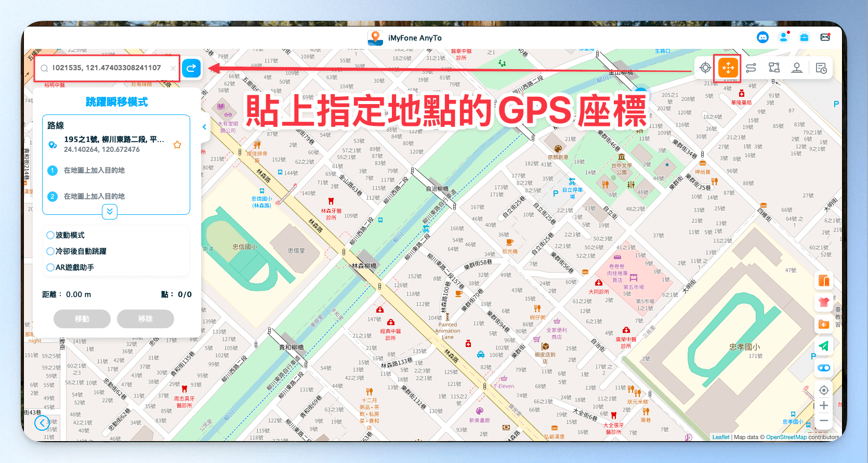The height and width of the screenshot is (463, 868).
Task: Open the toolbox briefcase icon
Action: [804, 37]
